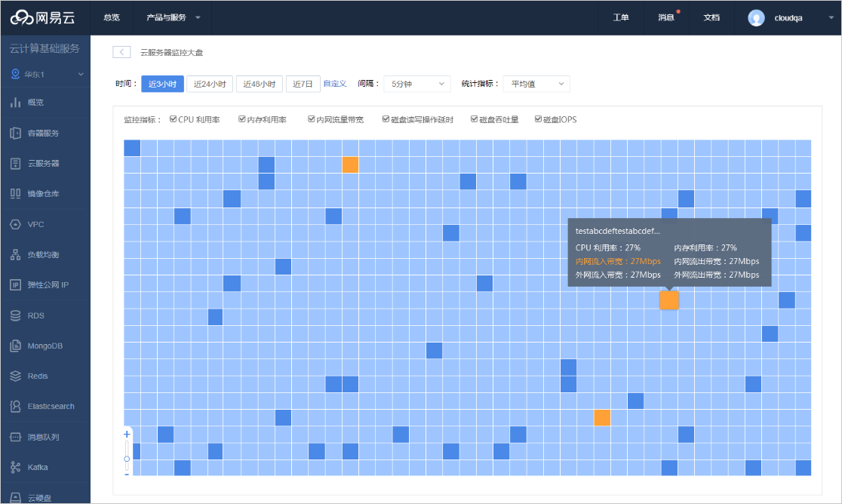
Task: Click the 负载均衡 sidebar icon
Action: point(15,254)
